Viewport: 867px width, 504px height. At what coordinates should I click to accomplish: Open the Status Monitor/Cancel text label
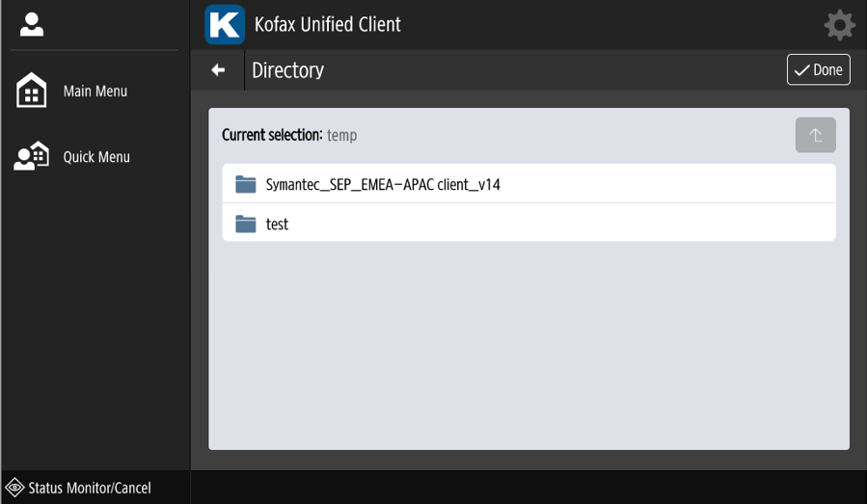coord(90,488)
